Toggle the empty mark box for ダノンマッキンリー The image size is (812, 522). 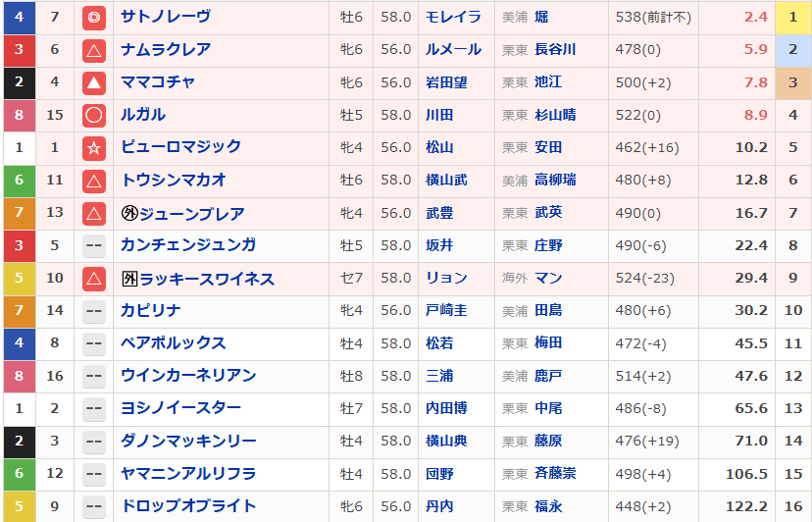pos(94,442)
